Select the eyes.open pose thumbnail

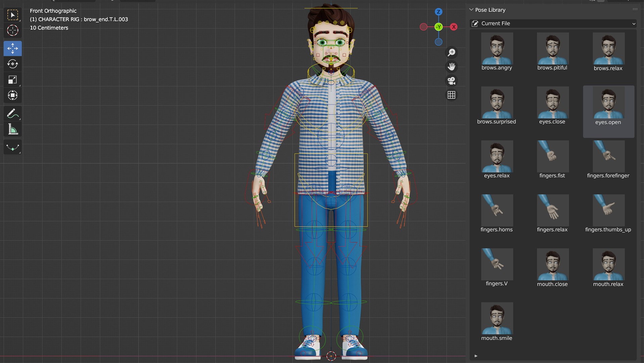(608, 103)
